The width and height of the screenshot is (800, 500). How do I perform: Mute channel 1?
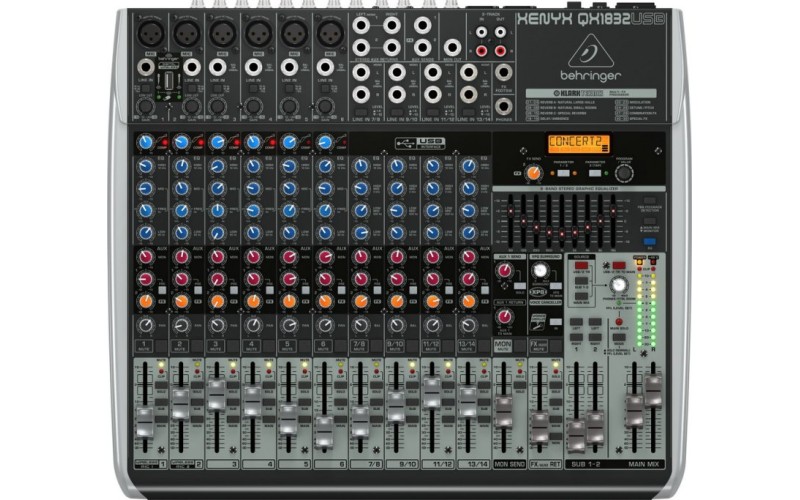(144, 346)
